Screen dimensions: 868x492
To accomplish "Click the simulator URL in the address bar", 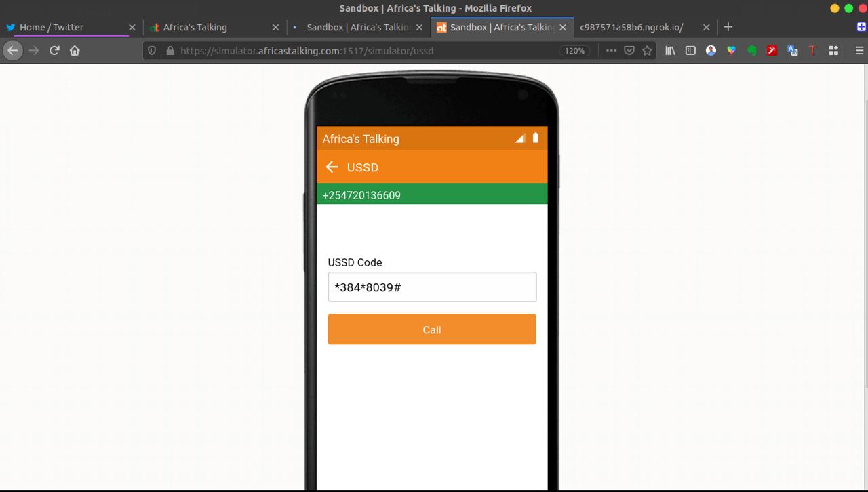I will coord(307,50).
